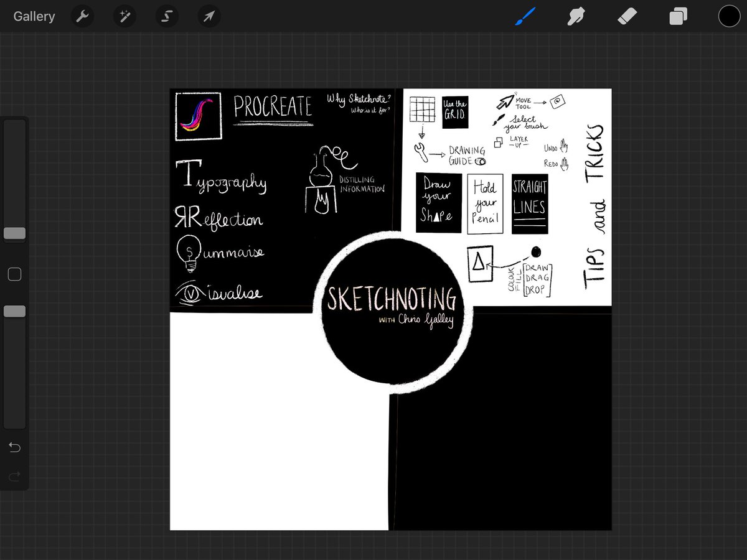Image resolution: width=747 pixels, height=560 pixels.
Task: Activate the Transform arrow tool
Action: (x=209, y=16)
